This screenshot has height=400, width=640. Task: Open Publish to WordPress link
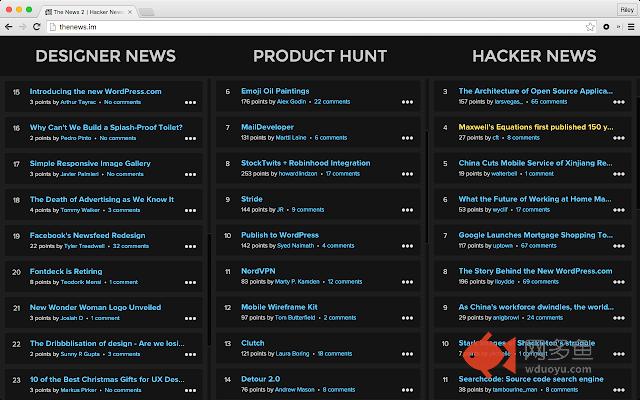tap(280, 235)
